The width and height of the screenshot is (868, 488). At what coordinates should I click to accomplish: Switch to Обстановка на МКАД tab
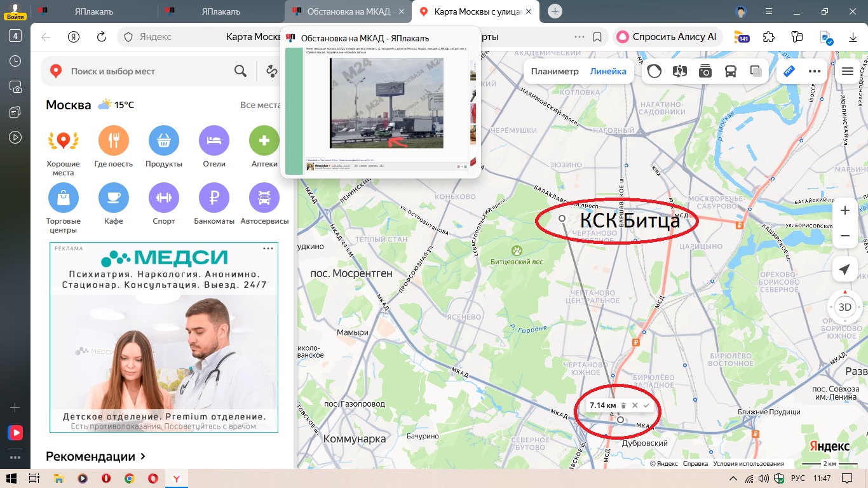pos(349,11)
